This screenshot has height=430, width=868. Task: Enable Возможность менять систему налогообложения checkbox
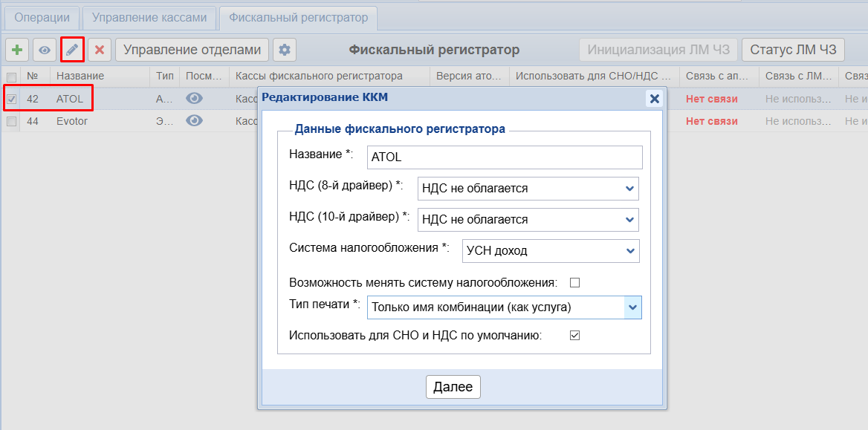574,282
